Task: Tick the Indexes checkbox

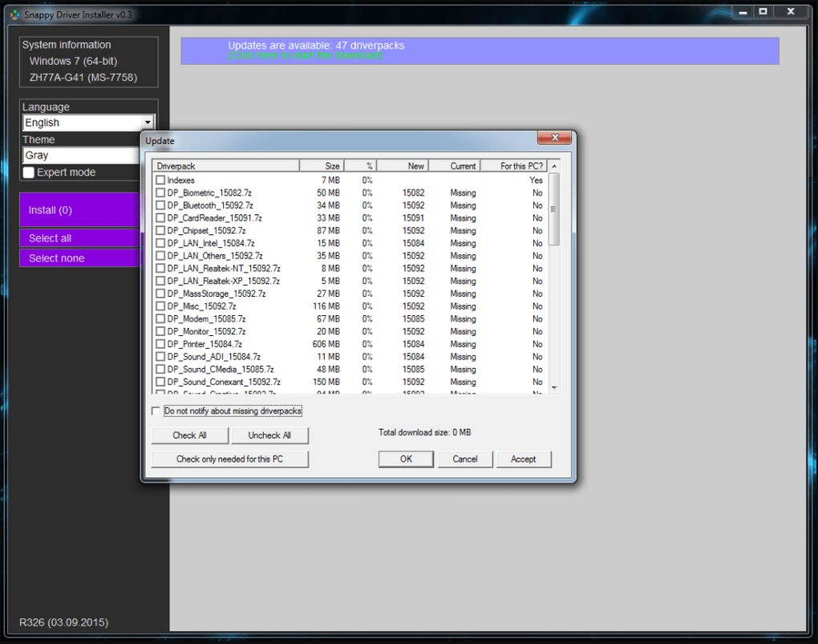Action: 160,180
